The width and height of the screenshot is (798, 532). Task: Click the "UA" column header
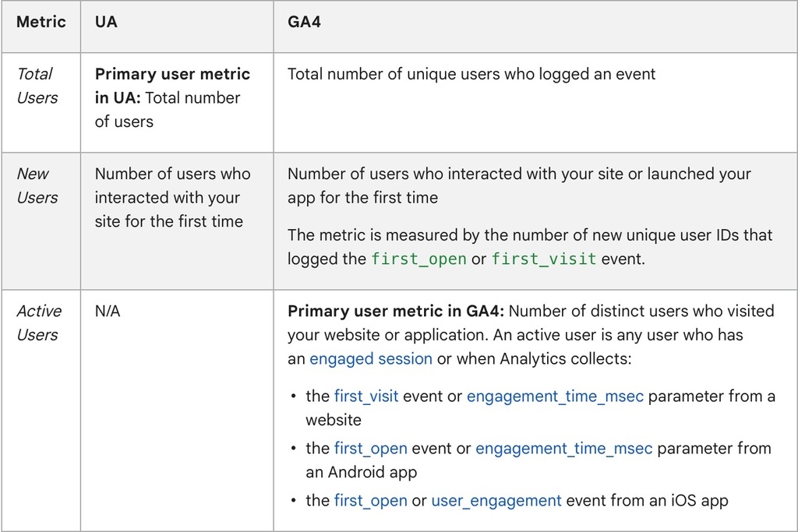106,22
